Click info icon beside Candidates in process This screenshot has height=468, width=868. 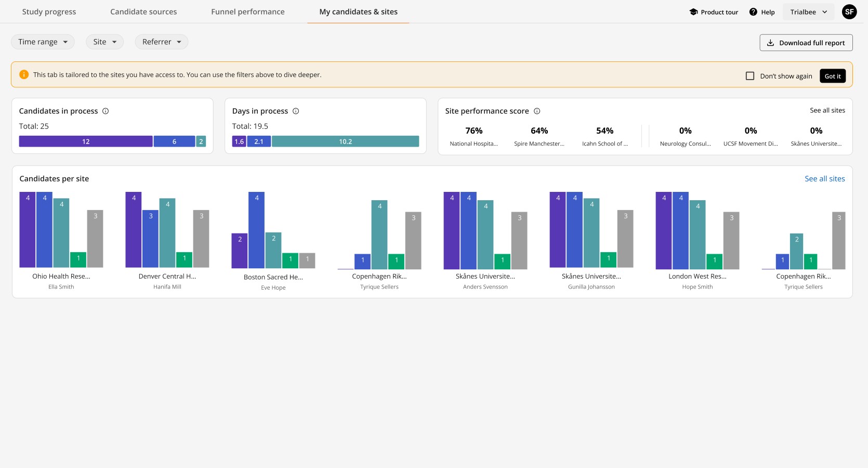click(106, 111)
